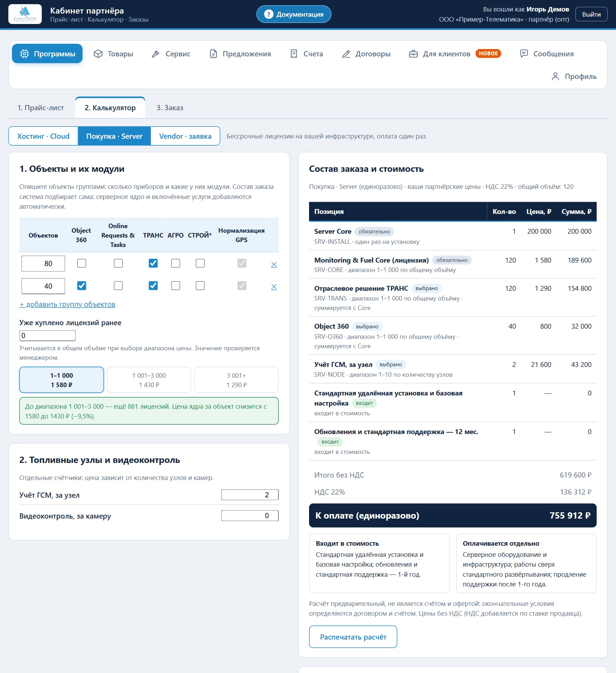Select the Vendor · заявка mode
The width and height of the screenshot is (616, 673).
(185, 136)
